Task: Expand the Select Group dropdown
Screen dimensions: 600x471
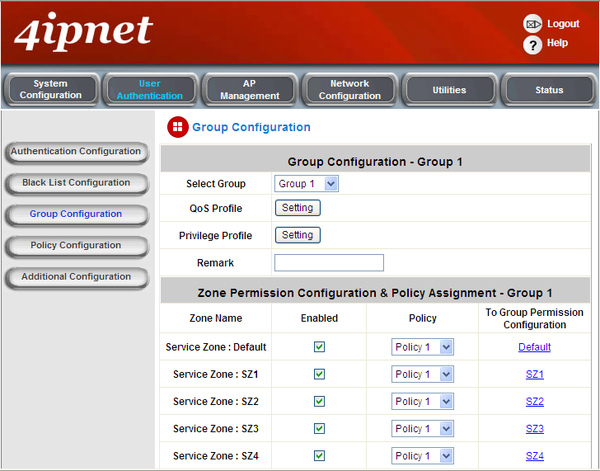Action: (x=307, y=184)
